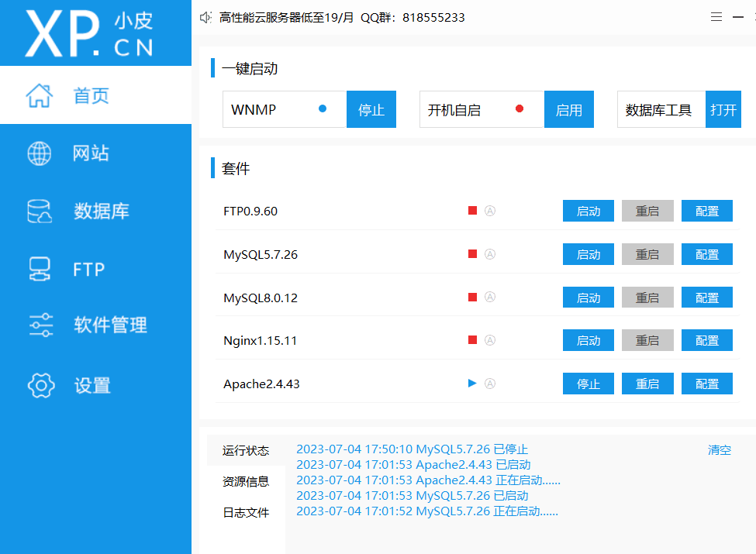Viewport: 756px width, 554px height.
Task: Start MySQL5.7.26 with 启动 button
Action: coord(589,254)
